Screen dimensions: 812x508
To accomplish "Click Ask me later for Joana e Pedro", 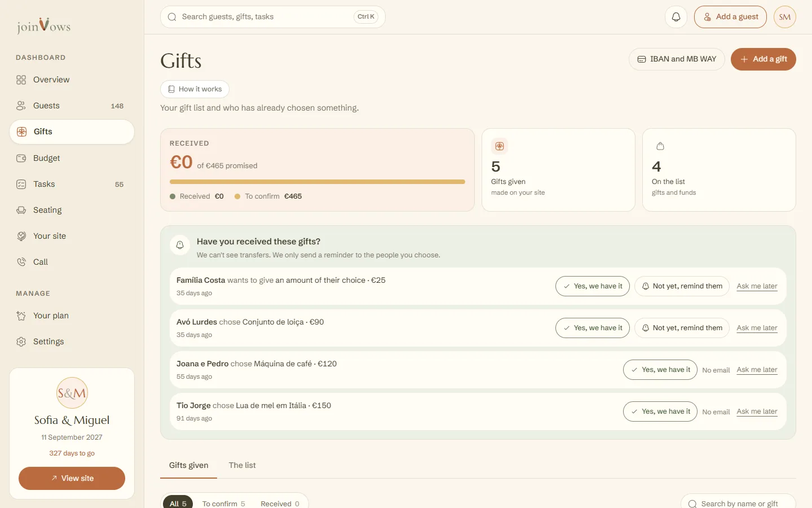I will click(757, 370).
